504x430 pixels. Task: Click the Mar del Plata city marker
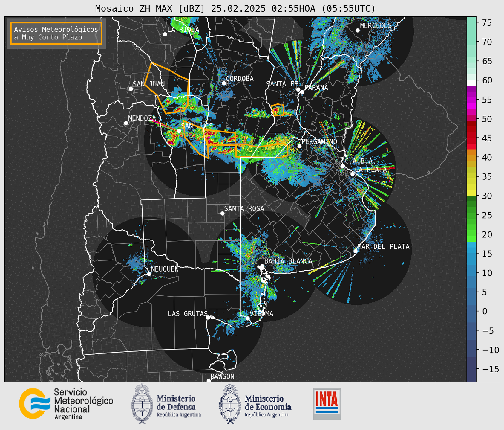(356, 251)
